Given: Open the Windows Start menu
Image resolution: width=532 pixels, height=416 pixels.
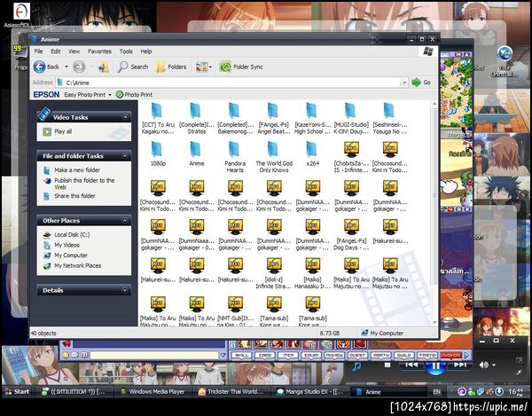Looking at the screenshot, I should point(18,391).
